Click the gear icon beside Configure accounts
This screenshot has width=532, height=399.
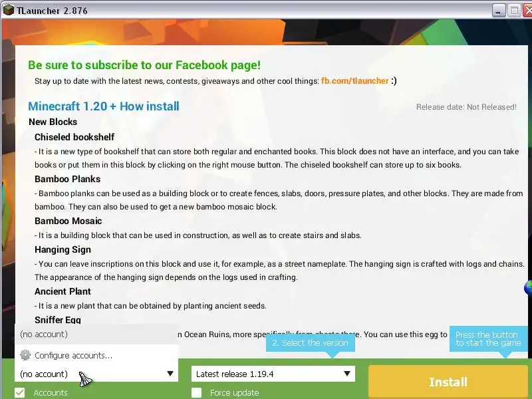click(x=25, y=355)
